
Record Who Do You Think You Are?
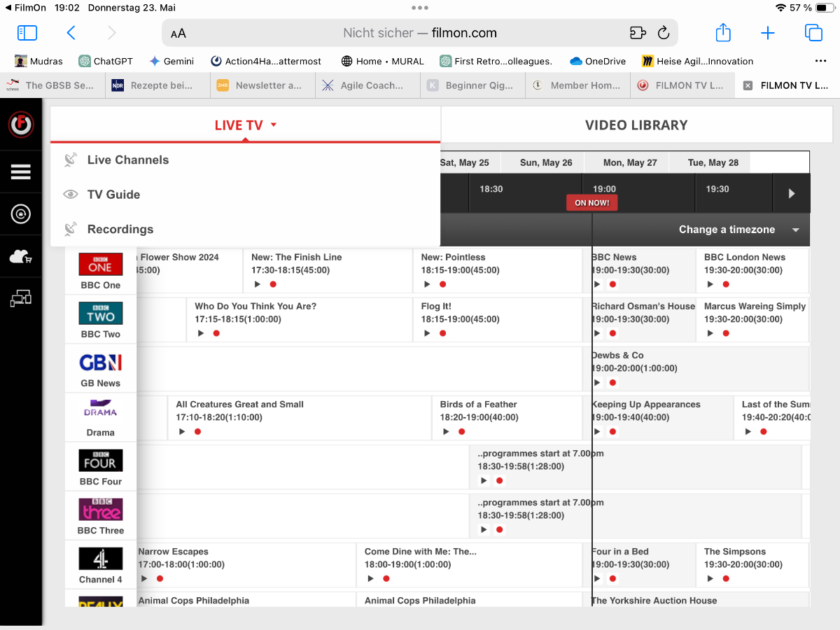point(216,333)
